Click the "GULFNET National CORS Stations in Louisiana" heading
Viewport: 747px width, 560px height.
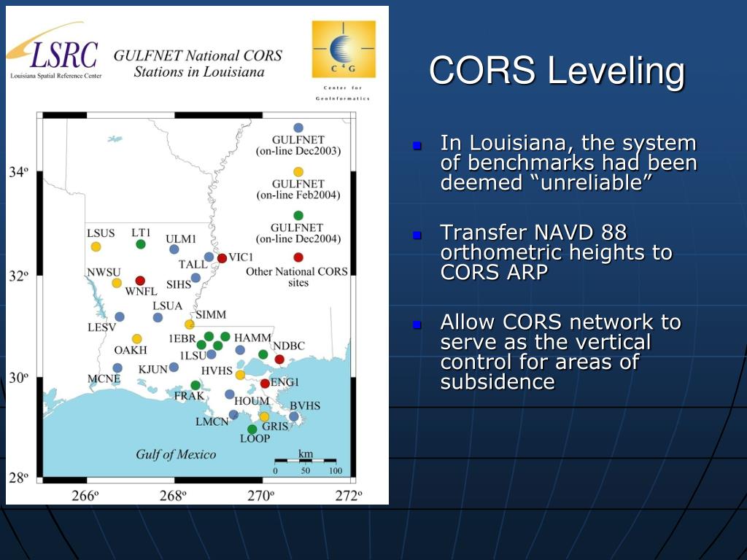point(198,64)
